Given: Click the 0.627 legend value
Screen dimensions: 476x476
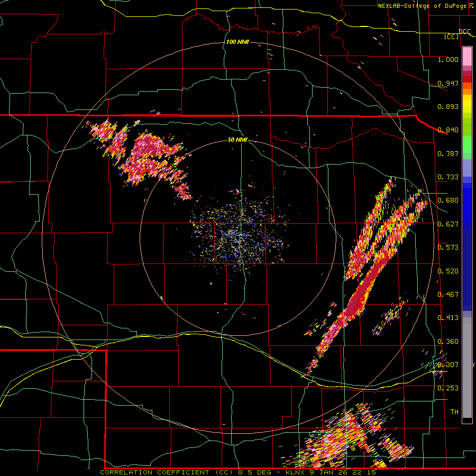Looking at the screenshot, I should click(x=448, y=224).
